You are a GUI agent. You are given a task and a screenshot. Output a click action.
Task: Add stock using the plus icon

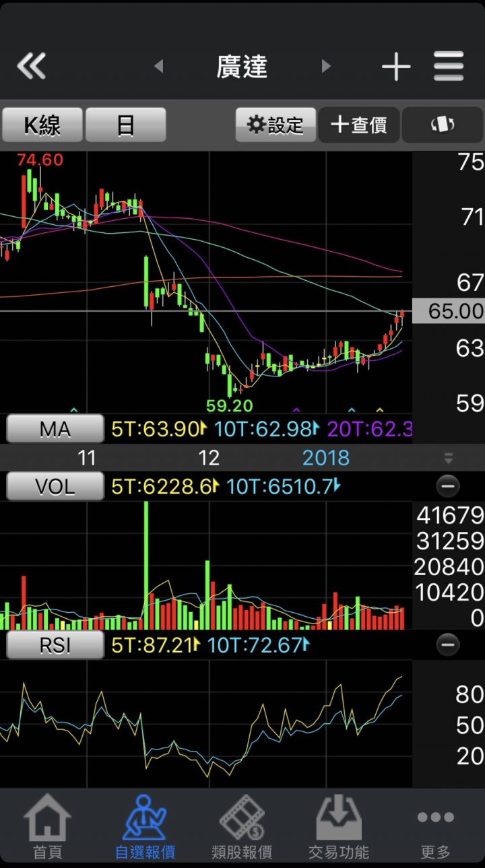point(396,66)
